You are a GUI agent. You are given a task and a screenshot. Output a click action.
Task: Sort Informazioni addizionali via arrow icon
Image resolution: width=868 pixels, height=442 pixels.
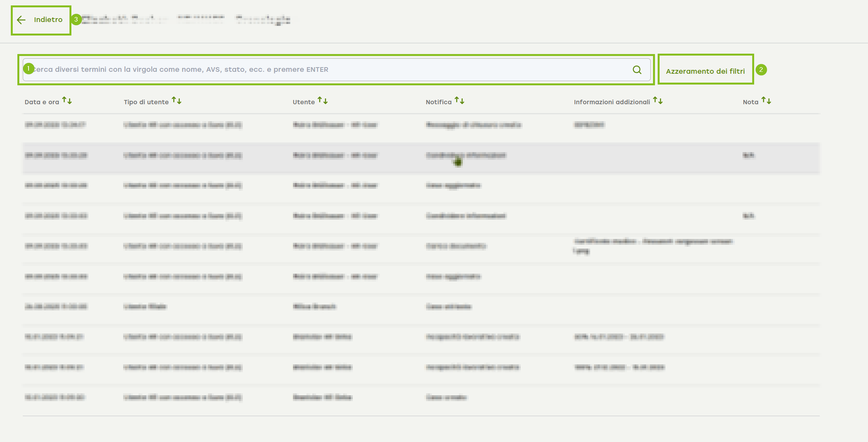point(658,101)
